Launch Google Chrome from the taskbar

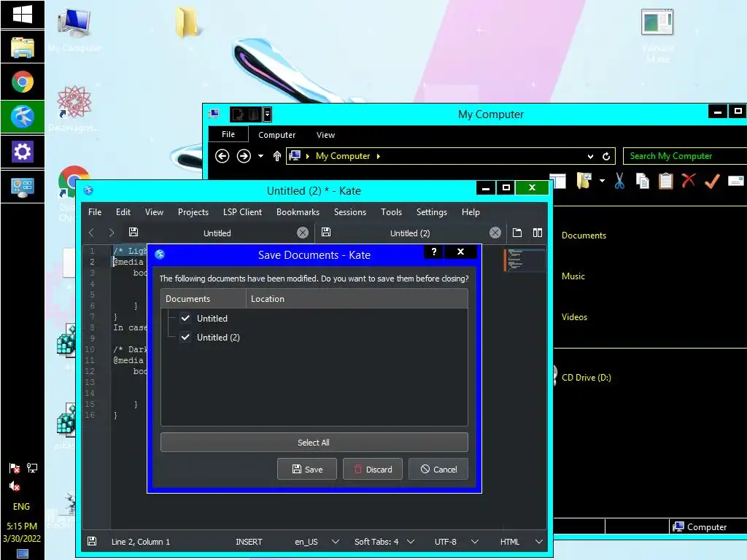point(23,82)
